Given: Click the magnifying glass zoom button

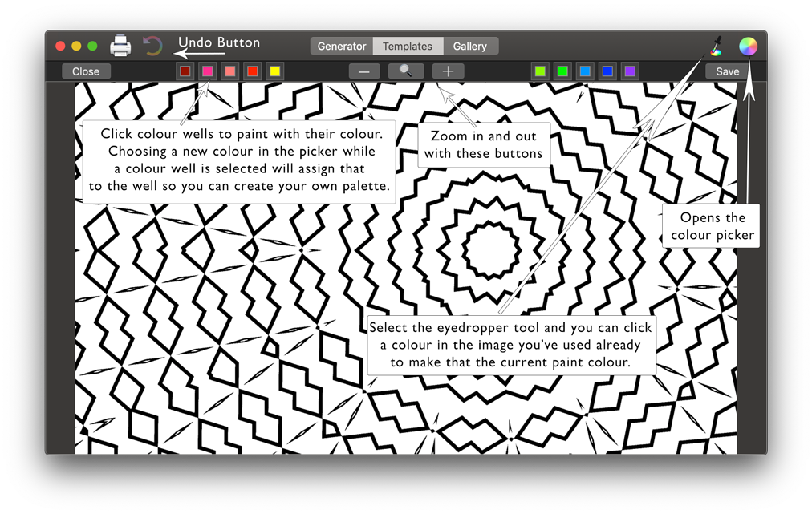Looking at the screenshot, I should pos(406,71).
